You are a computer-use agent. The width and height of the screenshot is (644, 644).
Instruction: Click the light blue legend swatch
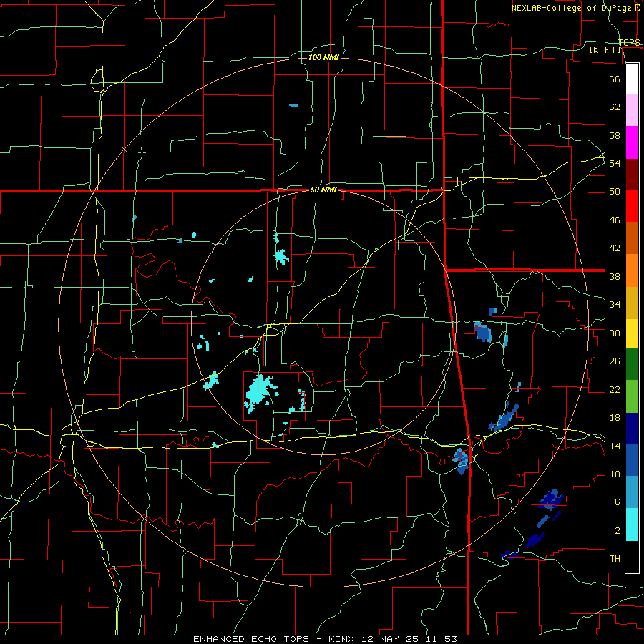pyautogui.click(x=632, y=492)
